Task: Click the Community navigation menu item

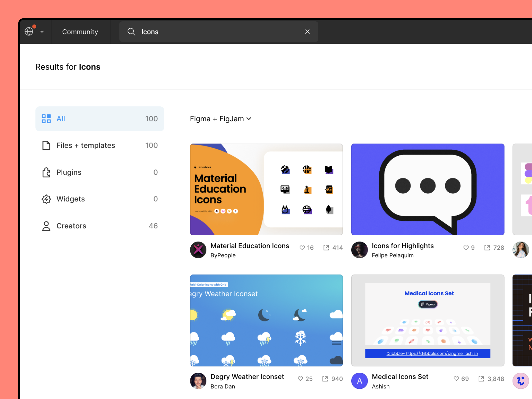Action: (x=80, y=32)
